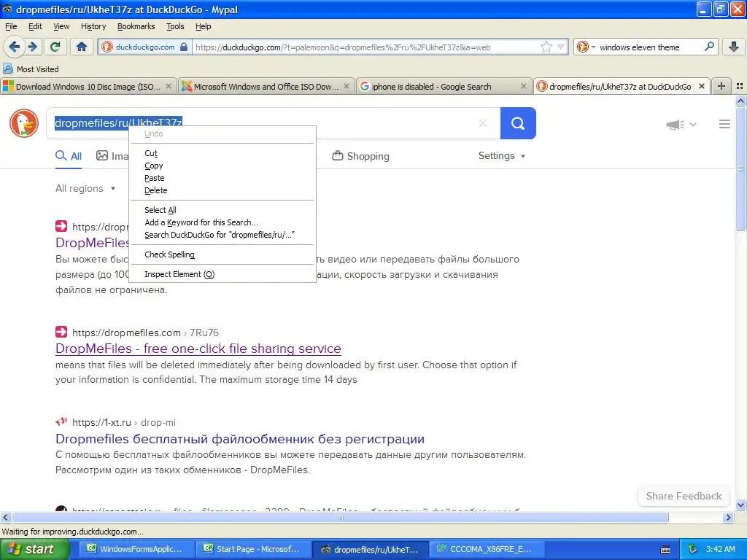Click the vertical scrollbar up arrow
The image size is (747, 560).
point(740,101)
